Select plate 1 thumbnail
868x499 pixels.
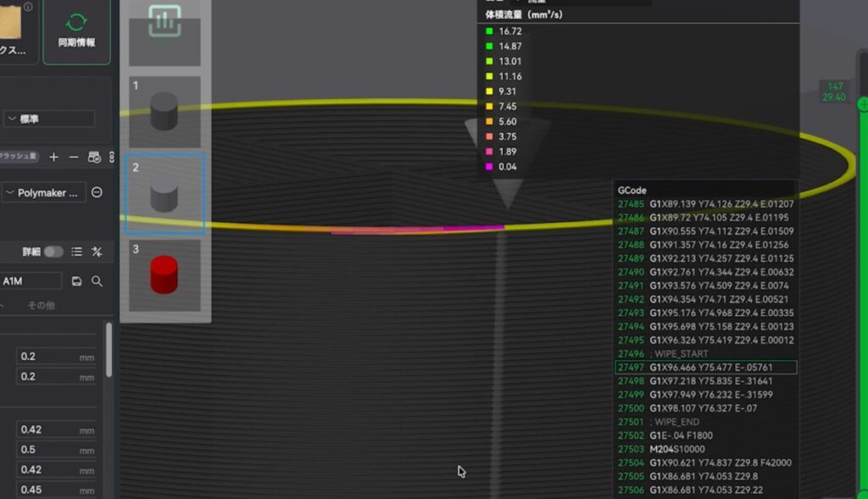coord(164,112)
